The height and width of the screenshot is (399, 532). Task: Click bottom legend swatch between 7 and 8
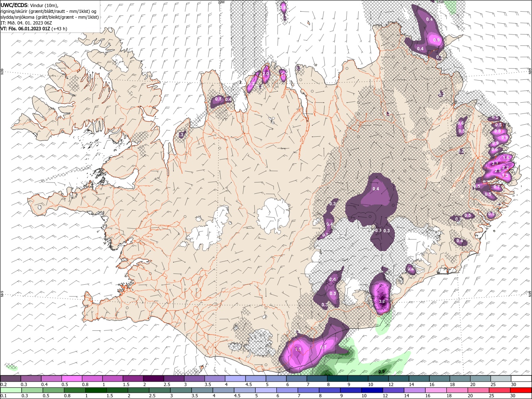point(308,390)
